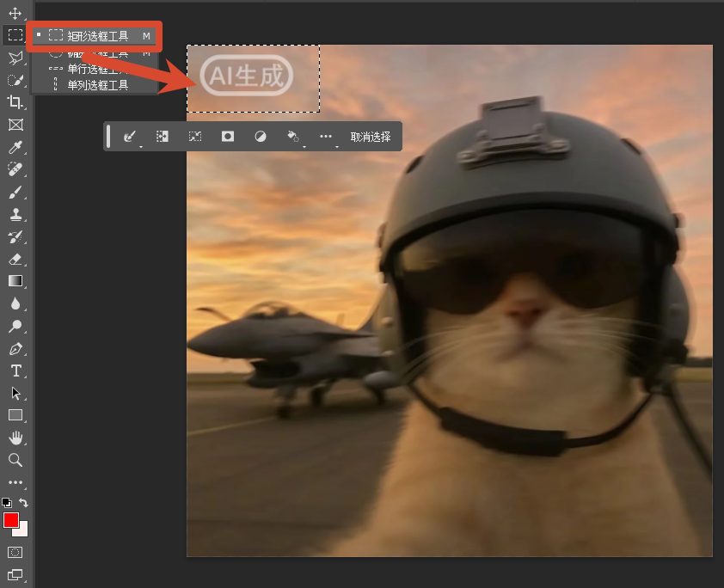The width and height of the screenshot is (724, 588).
Task: Click the 取消选择 button
Action: tap(371, 137)
